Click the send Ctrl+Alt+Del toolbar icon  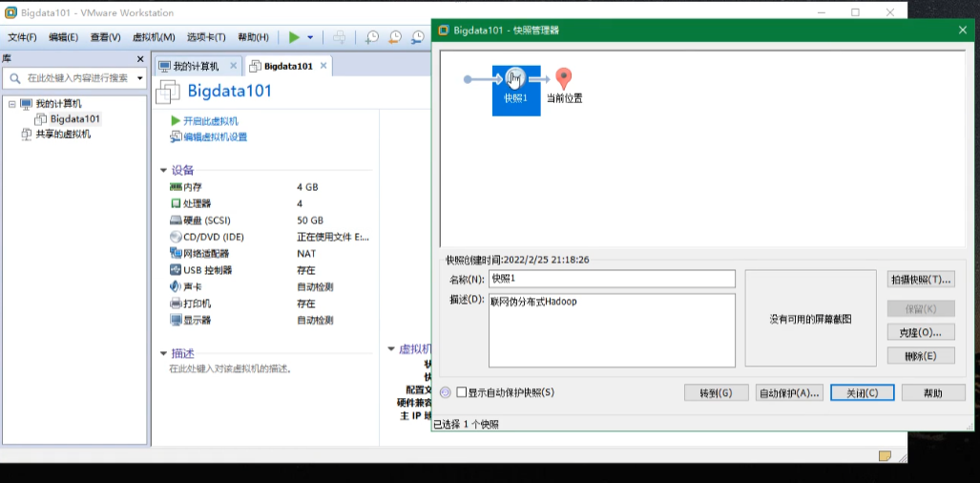(339, 37)
